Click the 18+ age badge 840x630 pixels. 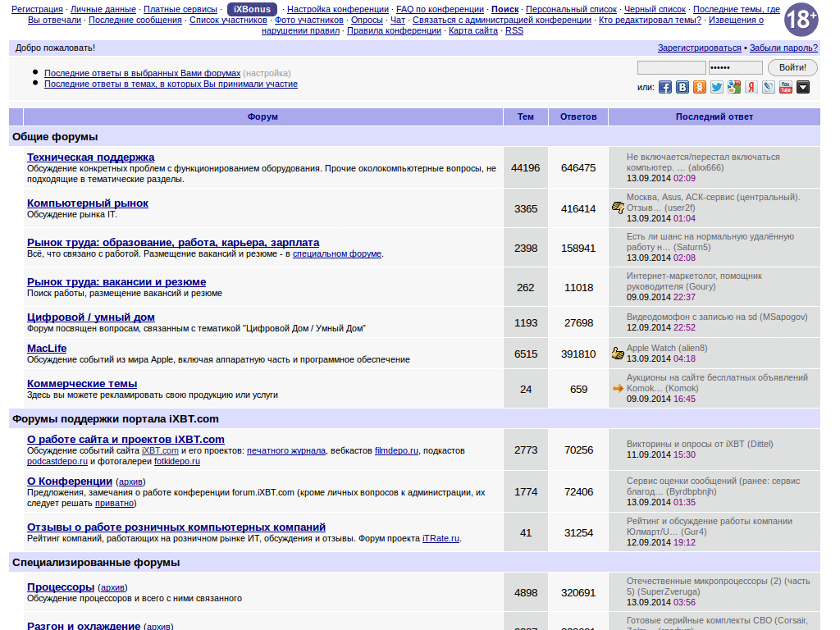click(x=801, y=20)
